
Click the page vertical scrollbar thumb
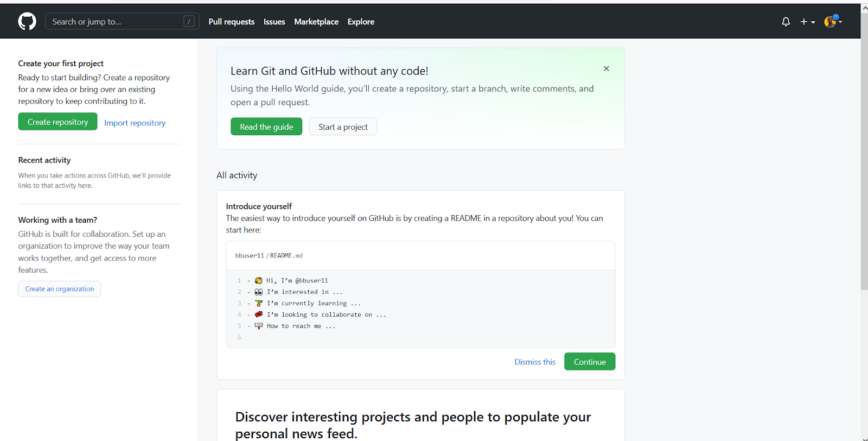[x=864, y=152]
